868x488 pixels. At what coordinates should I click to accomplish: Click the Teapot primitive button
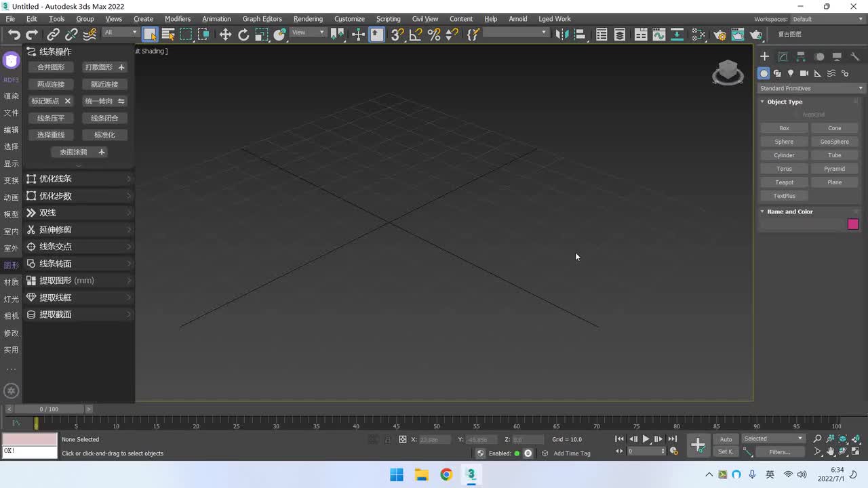tap(784, 182)
